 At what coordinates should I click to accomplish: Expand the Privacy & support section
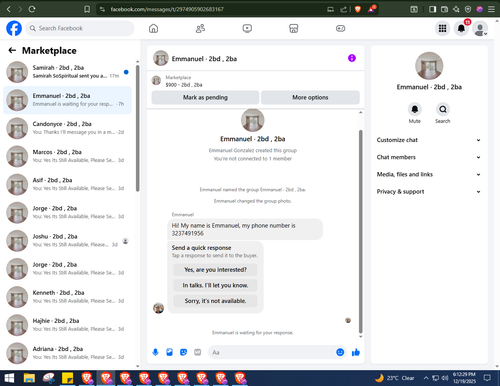pos(429,192)
